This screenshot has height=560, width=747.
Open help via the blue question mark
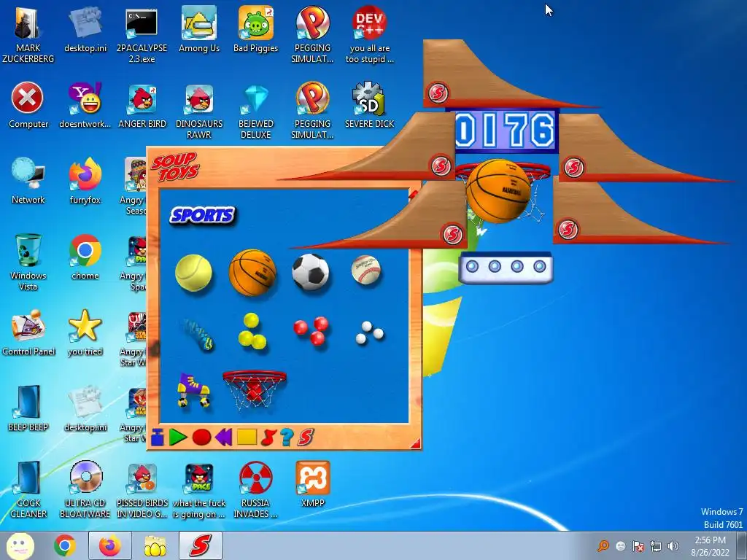[287, 437]
